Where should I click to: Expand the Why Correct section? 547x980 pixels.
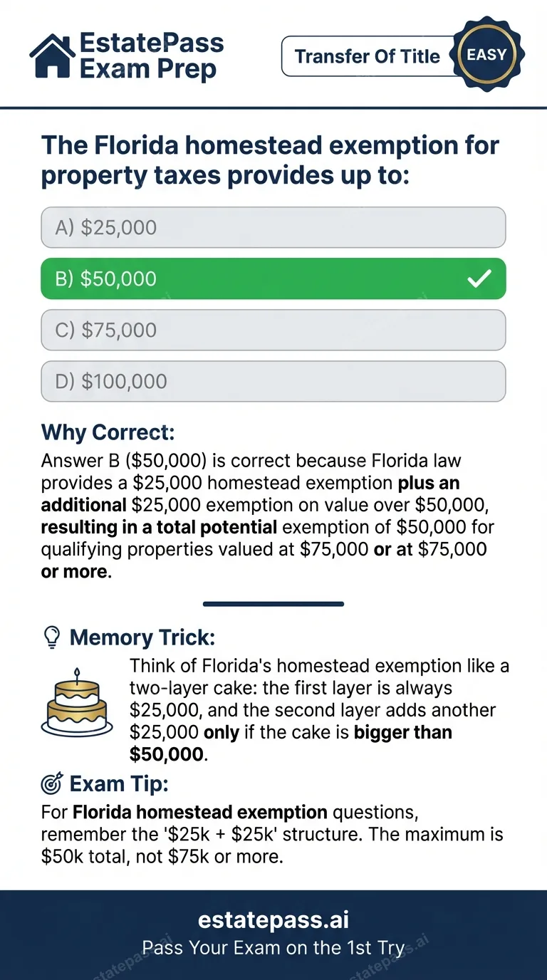(x=108, y=432)
